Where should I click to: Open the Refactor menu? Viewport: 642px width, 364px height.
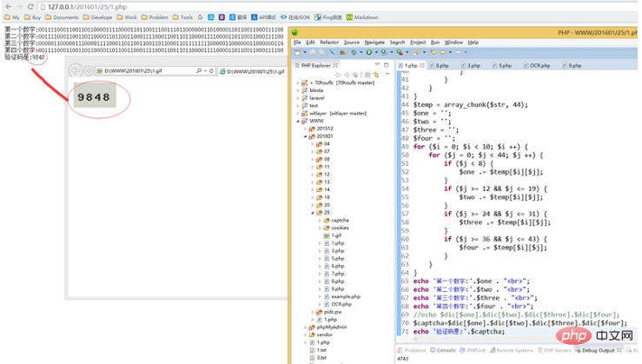(x=328, y=42)
